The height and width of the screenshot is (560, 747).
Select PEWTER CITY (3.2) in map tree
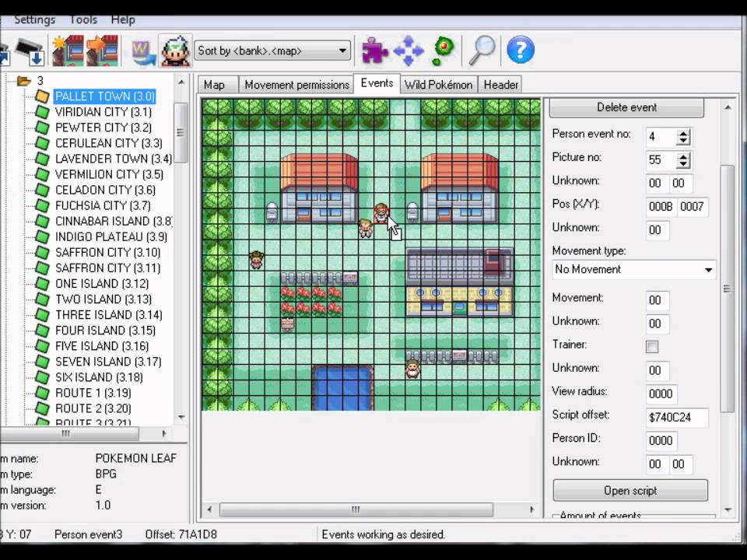pos(103,128)
